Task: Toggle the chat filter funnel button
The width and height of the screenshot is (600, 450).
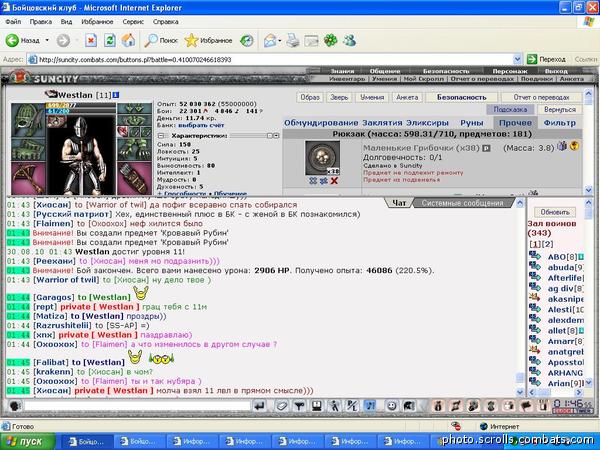Action: tap(299, 406)
